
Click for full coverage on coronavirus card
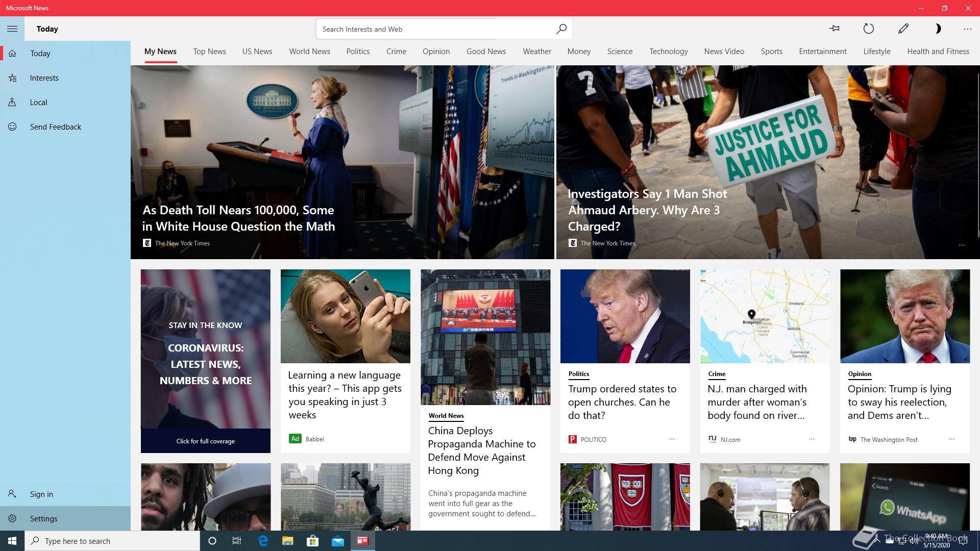[206, 441]
